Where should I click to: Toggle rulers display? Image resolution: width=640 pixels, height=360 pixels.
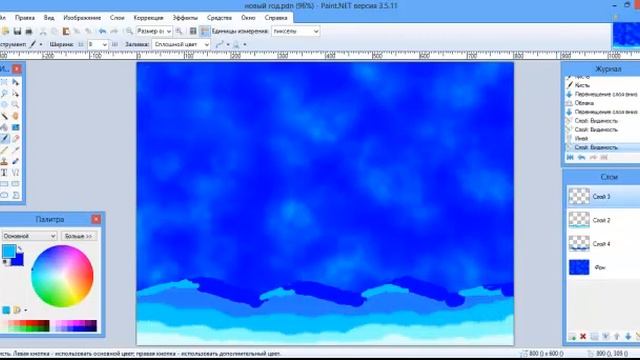point(204,31)
